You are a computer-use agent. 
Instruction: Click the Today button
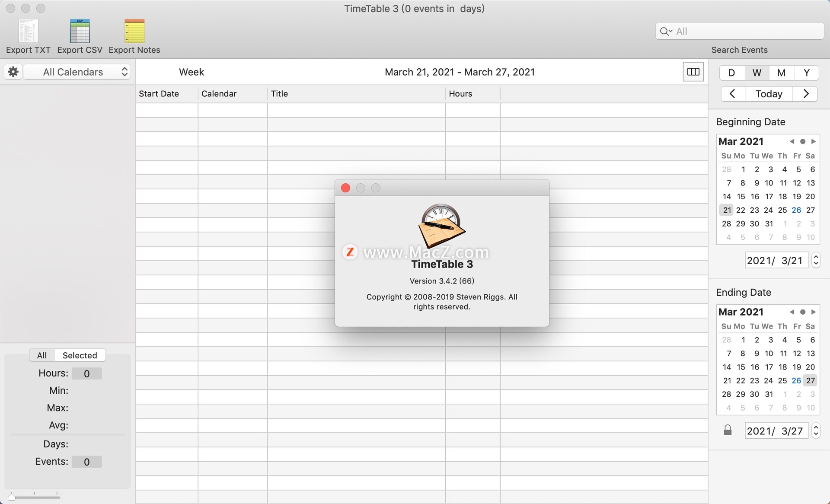[769, 94]
